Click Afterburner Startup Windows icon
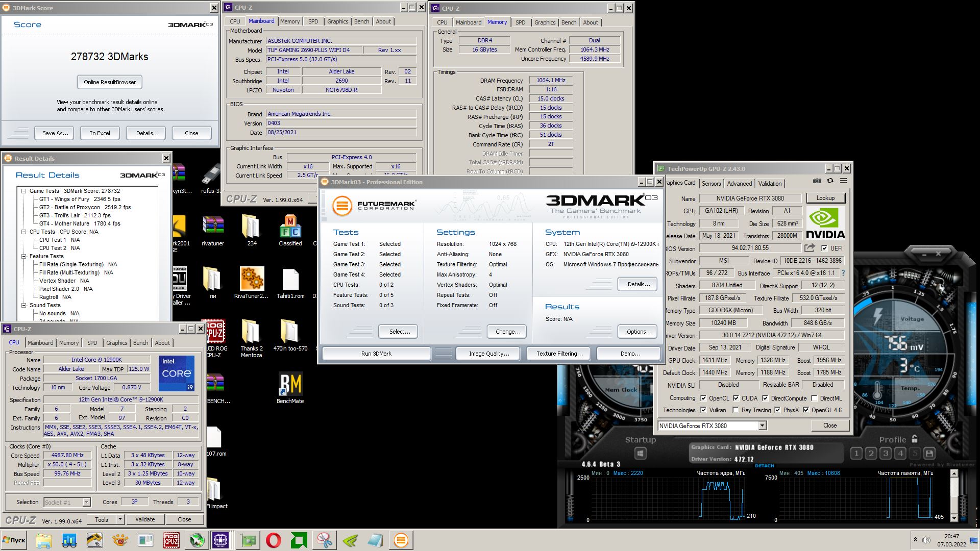 (641, 453)
